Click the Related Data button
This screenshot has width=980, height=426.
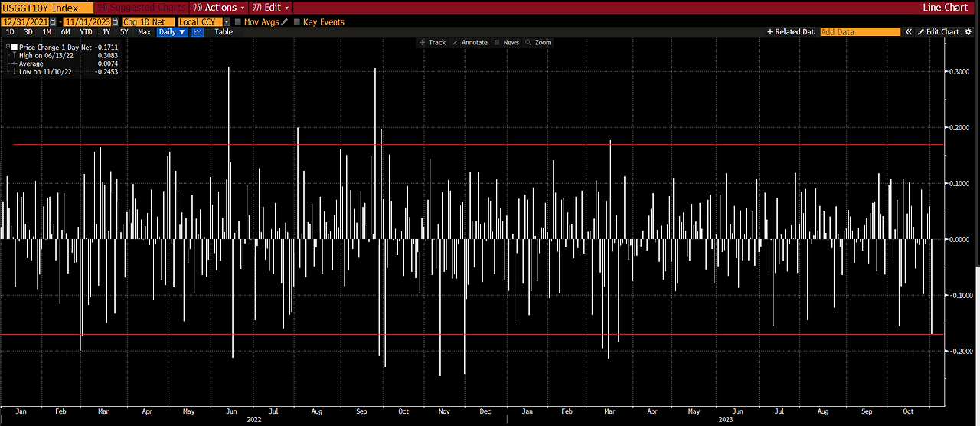tap(792, 32)
